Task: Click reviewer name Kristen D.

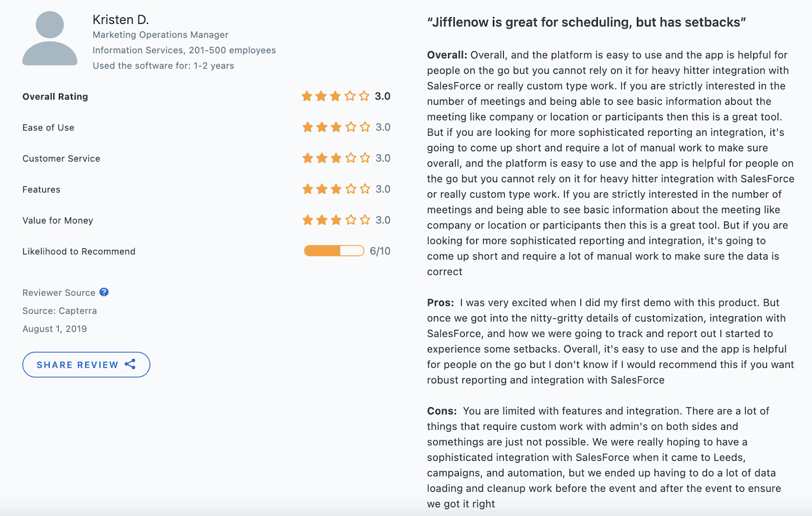Action: point(121,20)
